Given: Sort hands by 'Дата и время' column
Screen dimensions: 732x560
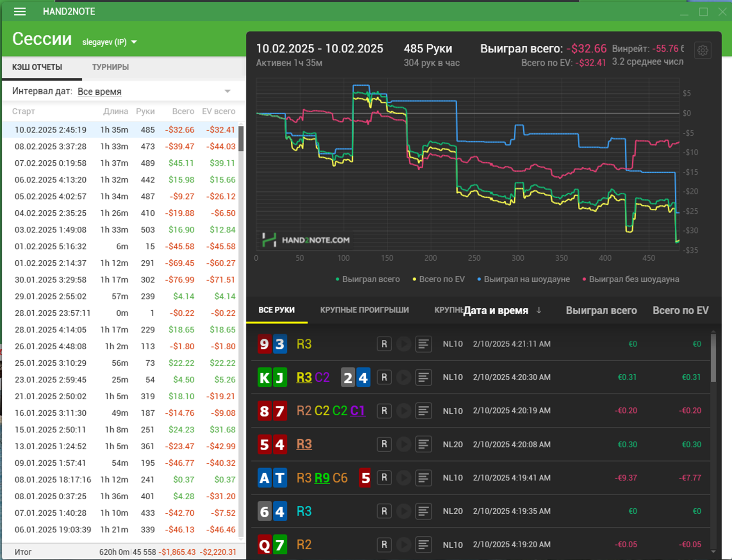Looking at the screenshot, I should click(x=502, y=311).
